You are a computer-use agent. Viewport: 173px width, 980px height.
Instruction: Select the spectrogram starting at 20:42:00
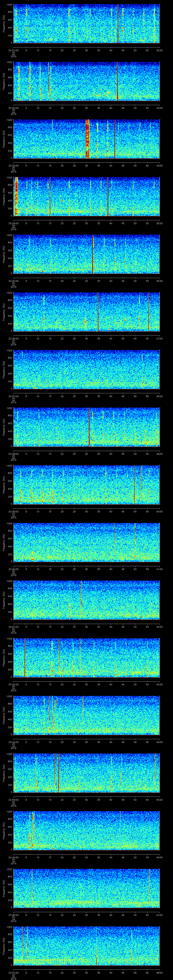coord(87,658)
